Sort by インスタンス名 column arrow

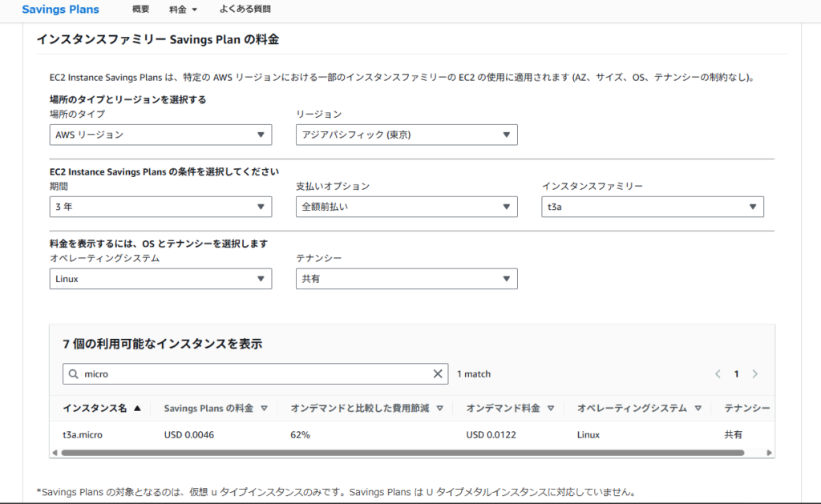[137, 408]
